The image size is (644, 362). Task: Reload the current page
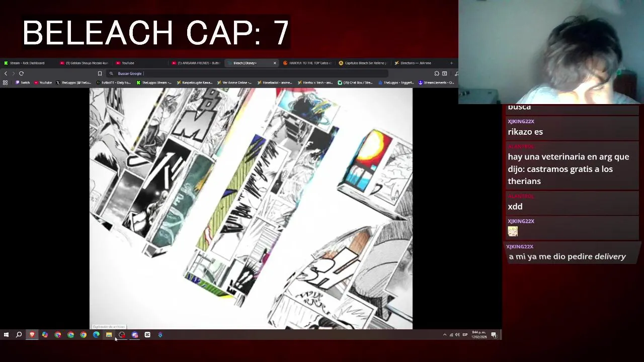point(22,73)
